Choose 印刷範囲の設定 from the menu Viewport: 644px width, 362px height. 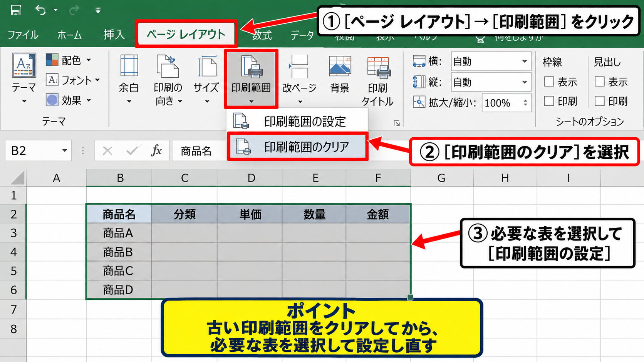297,121
